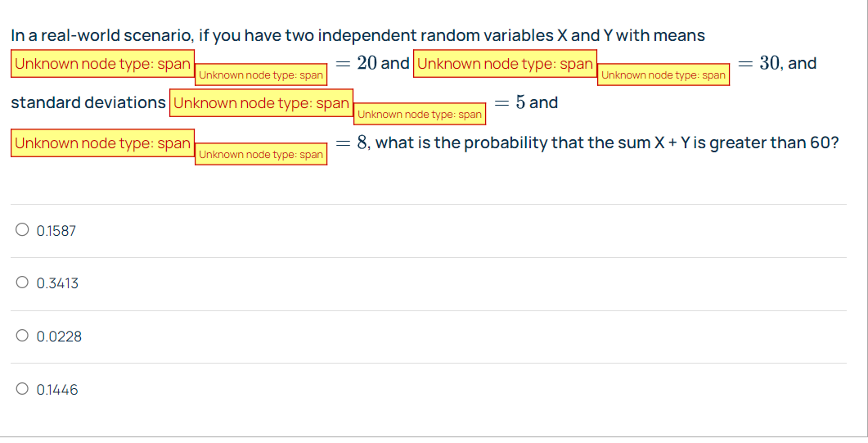
Task: Click the small subscript placeholder before '= 5 and'
Action: click(x=420, y=115)
